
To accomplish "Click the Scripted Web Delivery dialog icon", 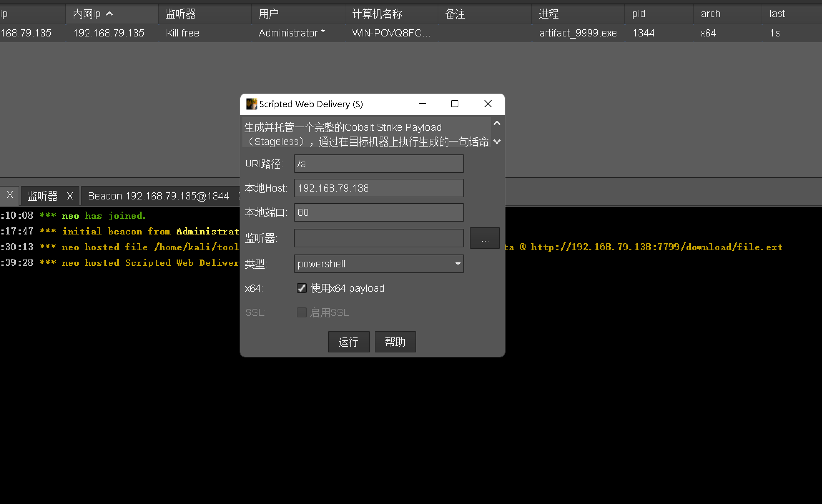I will click(x=251, y=104).
